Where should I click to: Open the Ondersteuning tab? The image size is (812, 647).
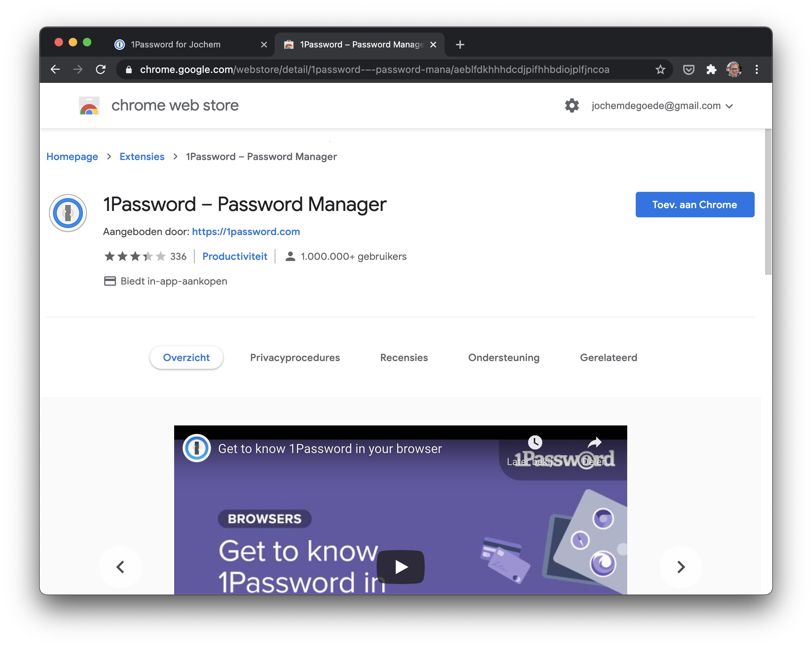pyautogui.click(x=504, y=357)
